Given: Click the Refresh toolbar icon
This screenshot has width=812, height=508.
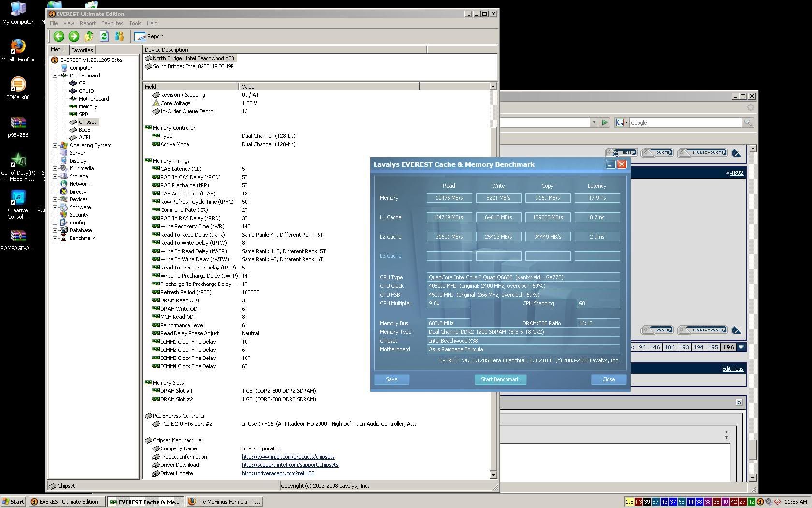Looking at the screenshot, I should [x=104, y=36].
